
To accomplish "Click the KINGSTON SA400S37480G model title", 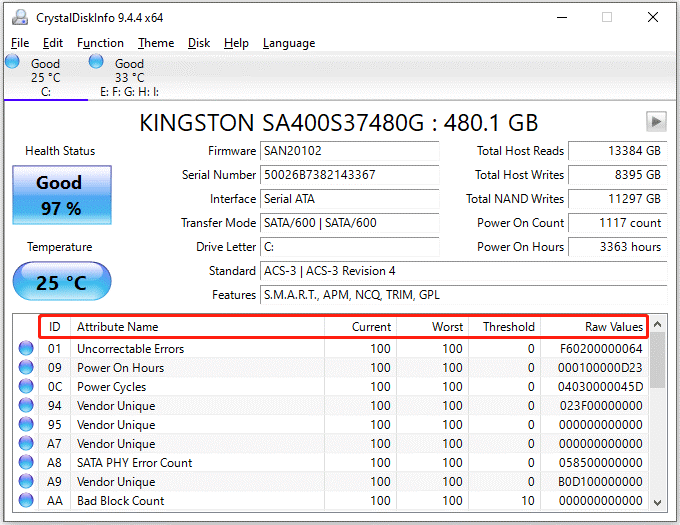I will click(x=339, y=123).
